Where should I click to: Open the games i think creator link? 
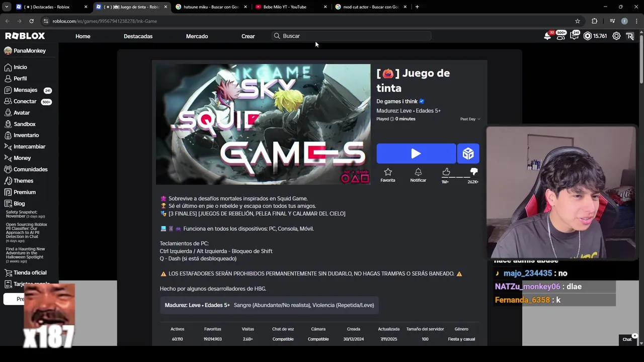(x=400, y=102)
